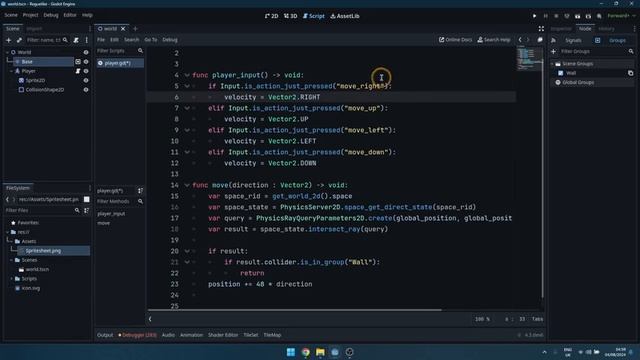Attach script icon in Scene dock toolbar
This screenshot has height=360, width=640.
pyautogui.click(x=76, y=40)
